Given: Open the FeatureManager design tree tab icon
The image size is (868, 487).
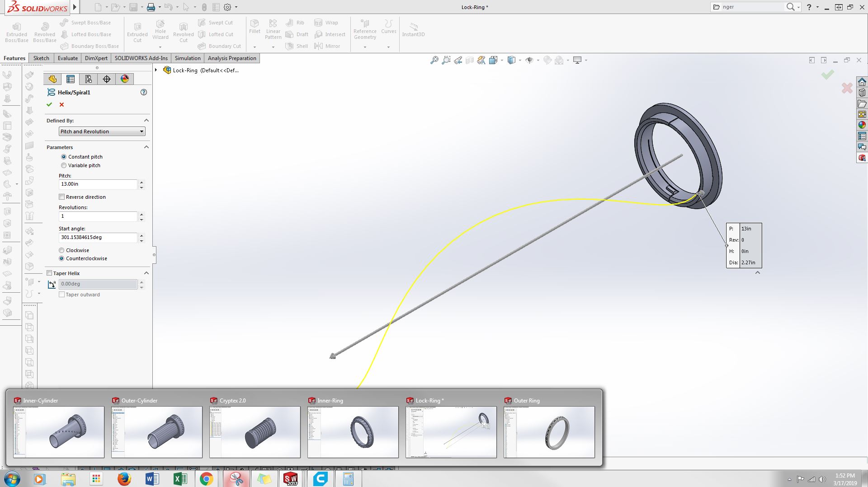Looking at the screenshot, I should (52, 79).
